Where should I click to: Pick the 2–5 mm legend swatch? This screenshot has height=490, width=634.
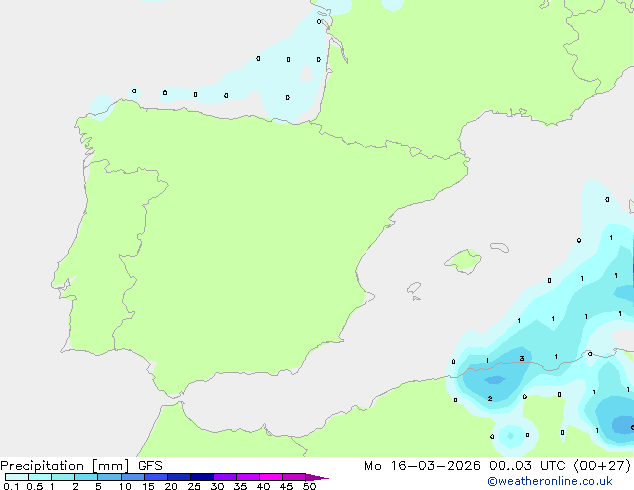pyautogui.click(x=86, y=477)
